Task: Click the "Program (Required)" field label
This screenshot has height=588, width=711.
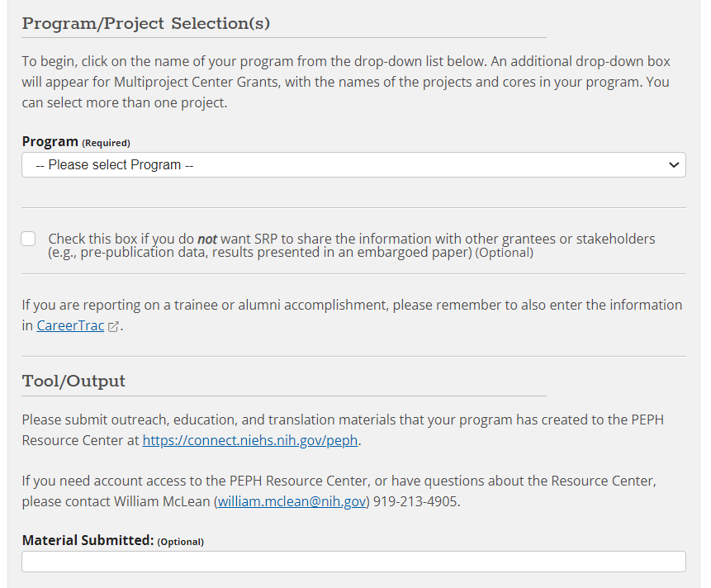Action: point(50,141)
